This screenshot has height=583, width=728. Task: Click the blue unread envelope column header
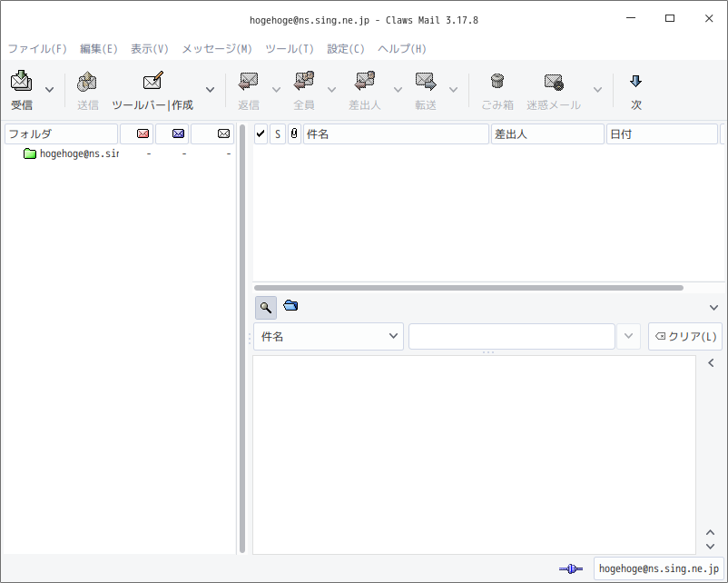172,133
